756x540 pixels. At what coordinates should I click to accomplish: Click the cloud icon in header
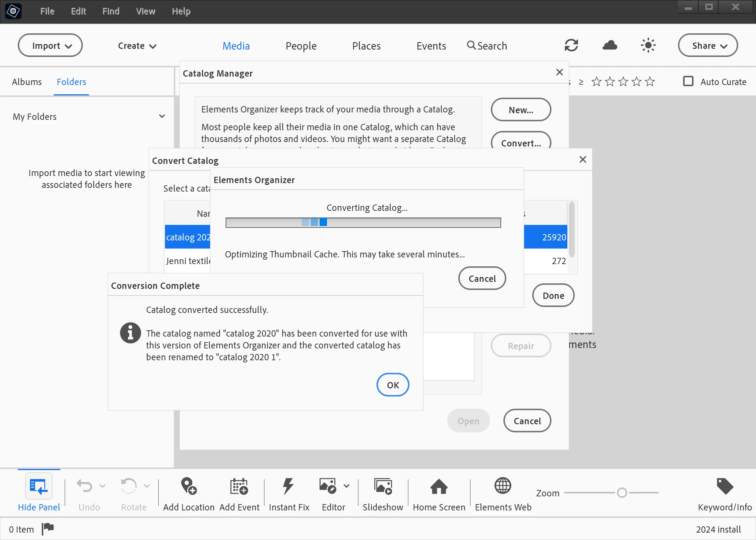coord(610,45)
